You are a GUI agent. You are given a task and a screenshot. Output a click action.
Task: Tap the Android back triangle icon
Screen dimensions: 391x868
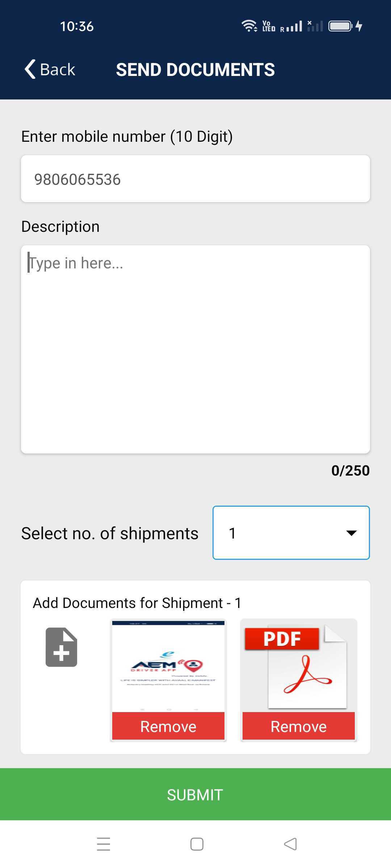(290, 844)
